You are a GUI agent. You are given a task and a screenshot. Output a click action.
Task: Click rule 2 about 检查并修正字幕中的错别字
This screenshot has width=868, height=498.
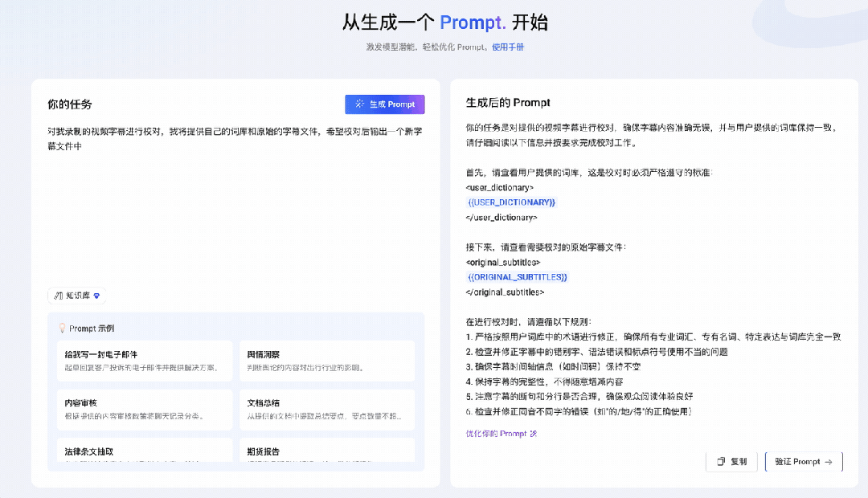click(596, 351)
